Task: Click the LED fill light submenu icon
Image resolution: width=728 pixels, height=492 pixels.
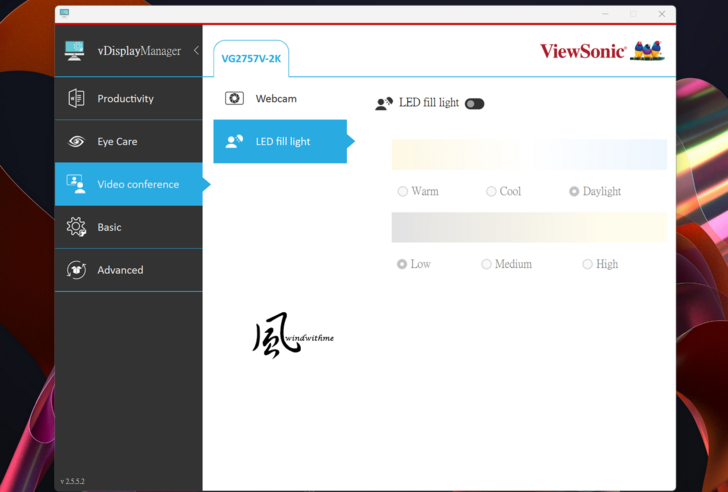Action: point(234,141)
